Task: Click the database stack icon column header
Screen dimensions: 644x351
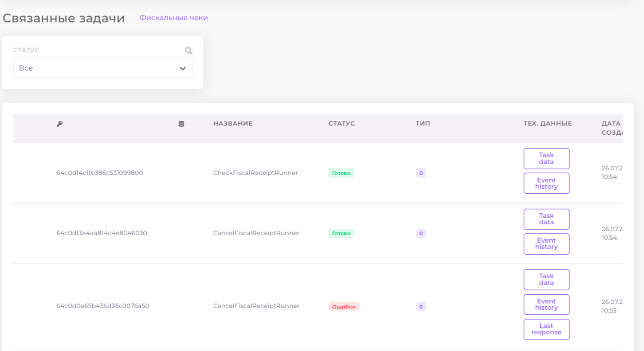Action: point(181,124)
